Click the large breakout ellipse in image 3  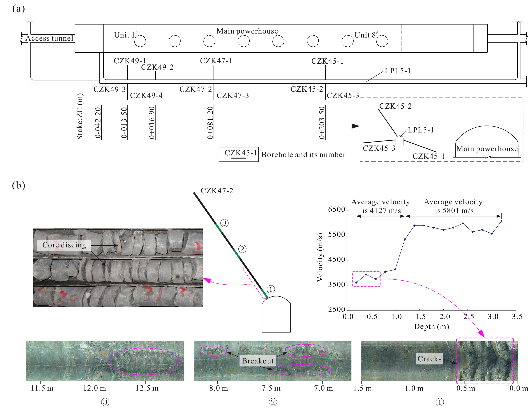point(144,361)
